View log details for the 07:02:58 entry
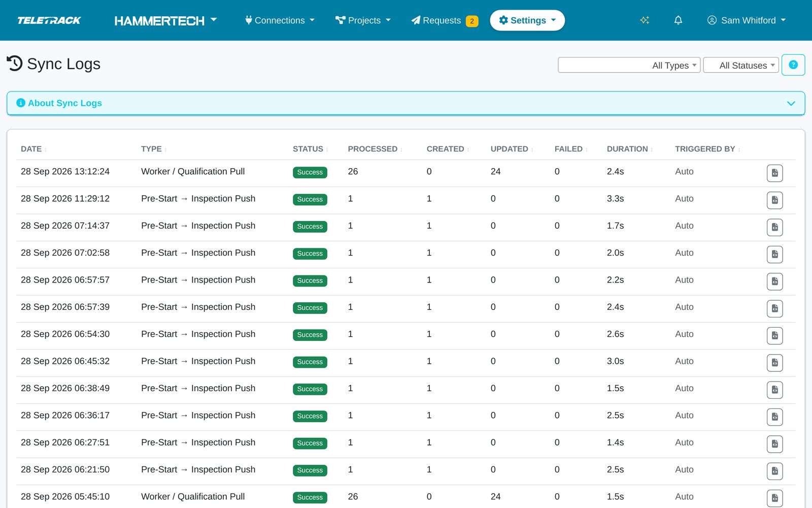The width and height of the screenshot is (812, 508). pos(774,254)
